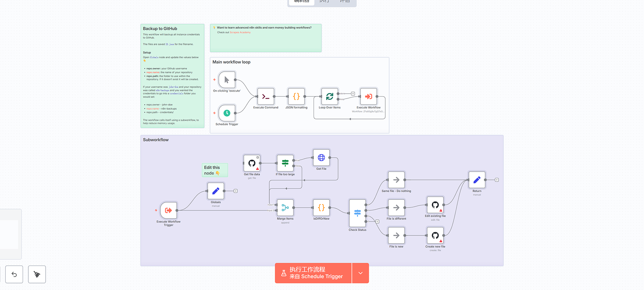Open the Globals edit node

215,191
